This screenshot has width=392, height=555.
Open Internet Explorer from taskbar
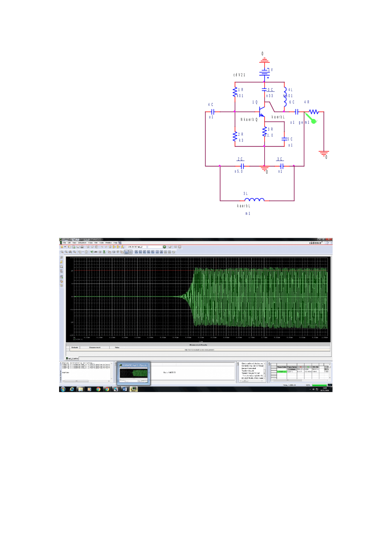point(72,389)
